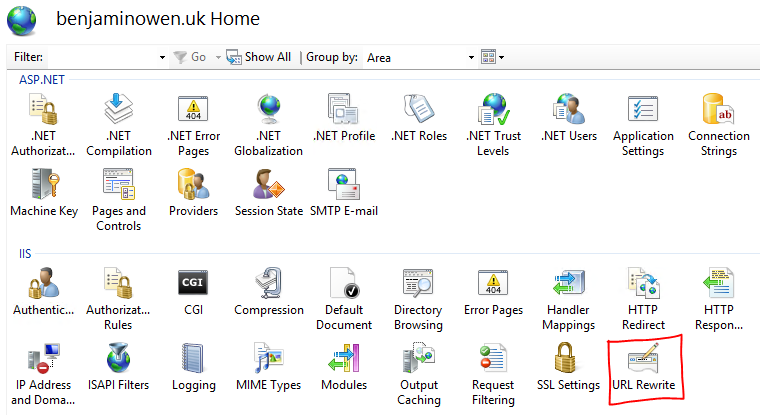The image size is (760, 415).
Task: Open SSL Settings
Action: (569, 367)
